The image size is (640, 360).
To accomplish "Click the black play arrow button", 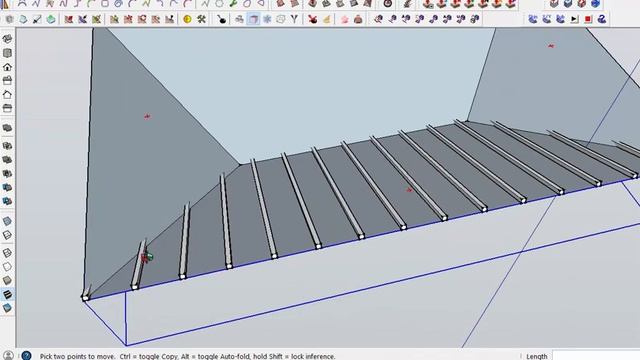I will point(574,19).
